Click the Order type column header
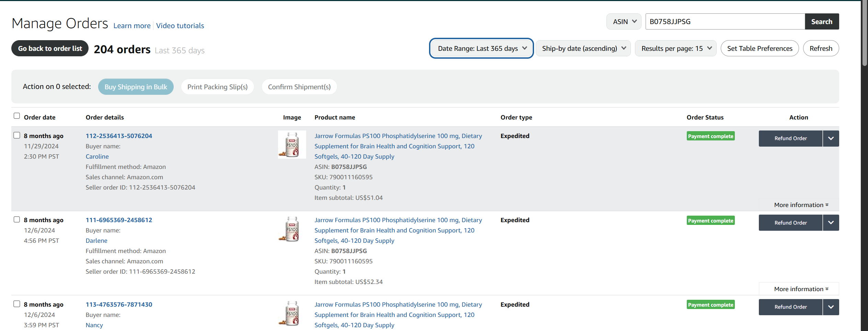The width and height of the screenshot is (868, 331). 516,117
